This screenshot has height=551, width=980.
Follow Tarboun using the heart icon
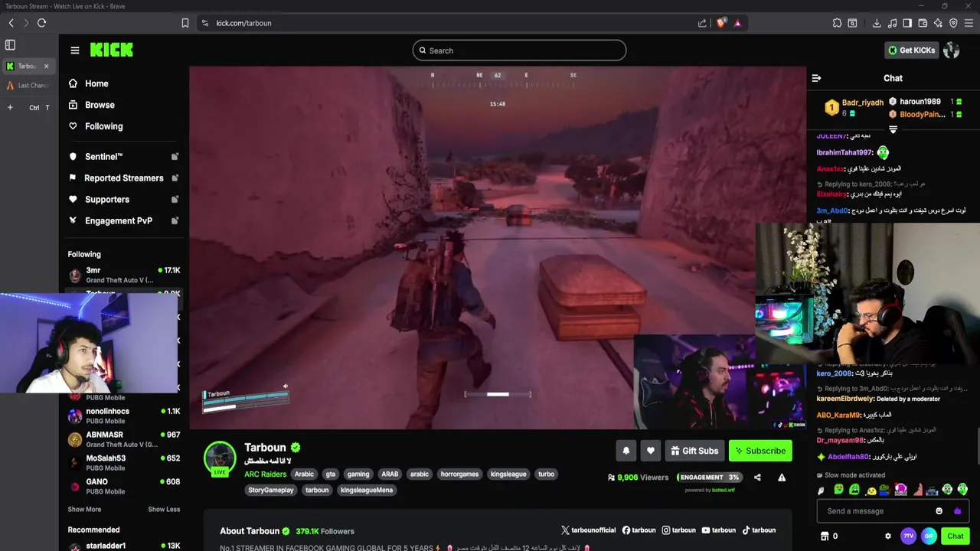click(x=650, y=451)
